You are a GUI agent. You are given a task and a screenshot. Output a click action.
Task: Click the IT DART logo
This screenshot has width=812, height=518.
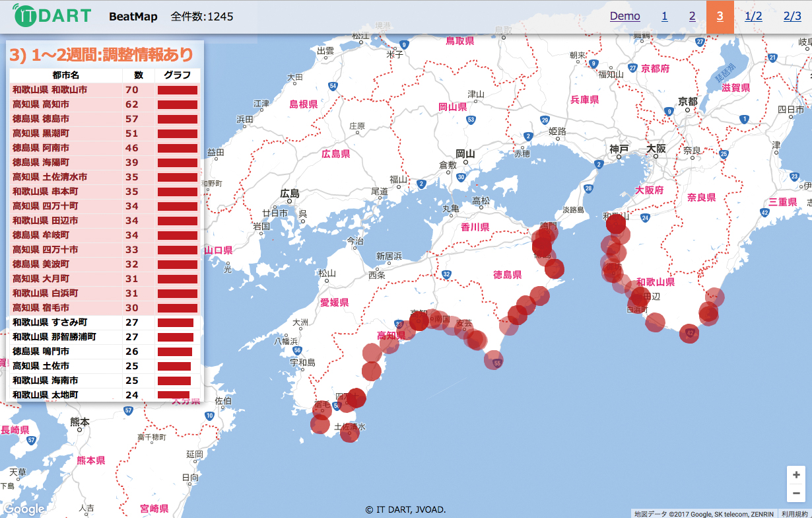click(51, 17)
